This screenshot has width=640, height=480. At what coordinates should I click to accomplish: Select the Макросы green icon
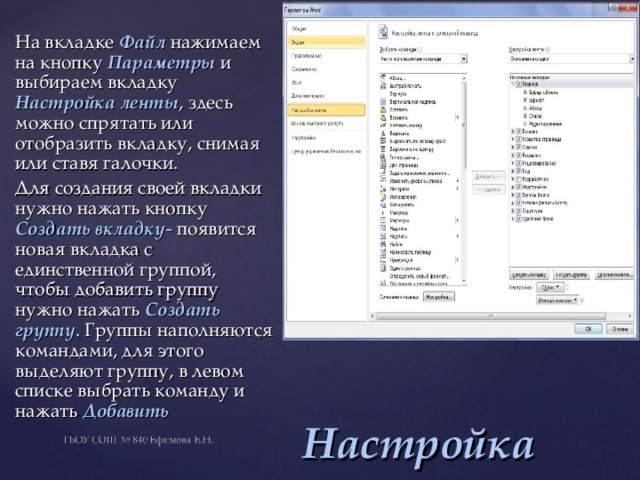click(x=383, y=213)
